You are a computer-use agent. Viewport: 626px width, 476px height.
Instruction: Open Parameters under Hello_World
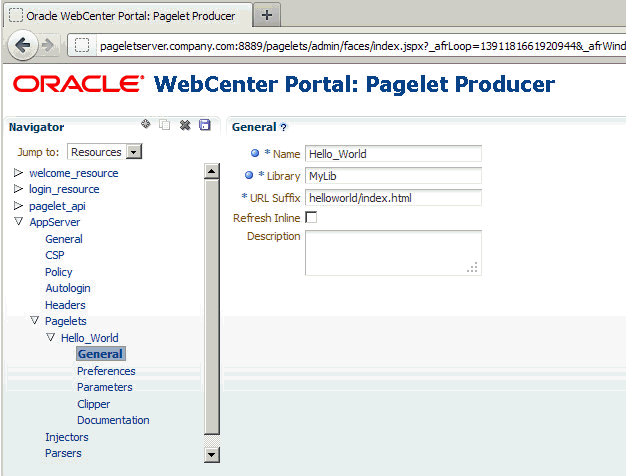click(x=105, y=387)
